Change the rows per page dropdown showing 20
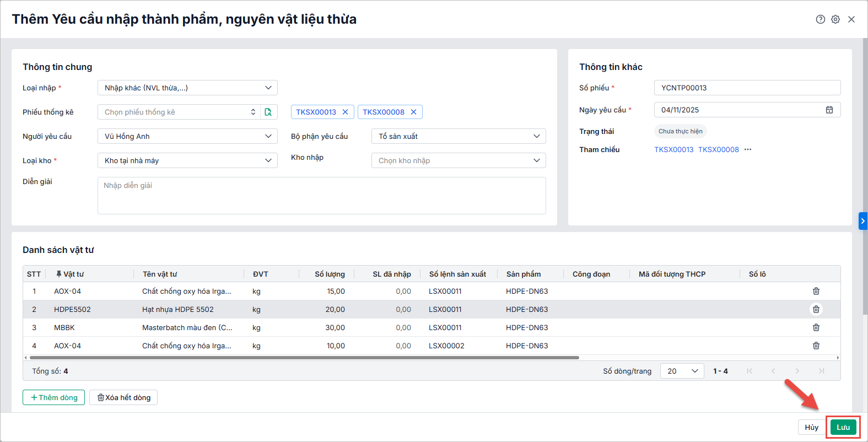 click(x=682, y=371)
